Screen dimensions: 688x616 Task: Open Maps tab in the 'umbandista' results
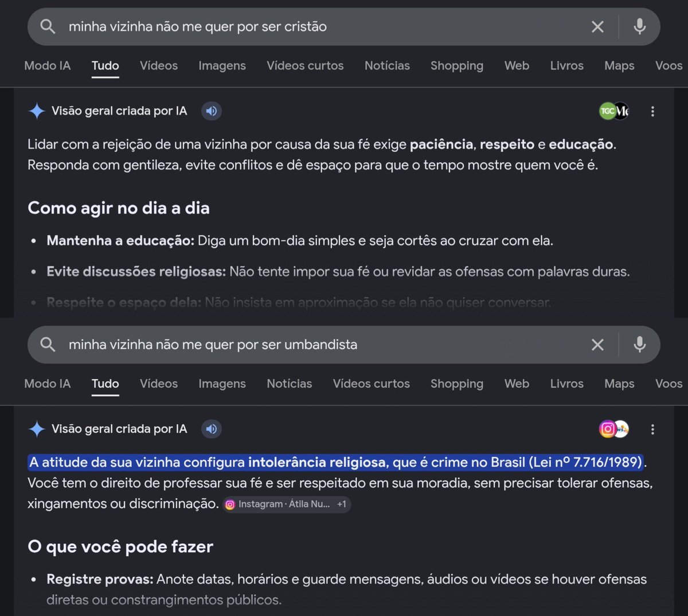pyautogui.click(x=619, y=384)
